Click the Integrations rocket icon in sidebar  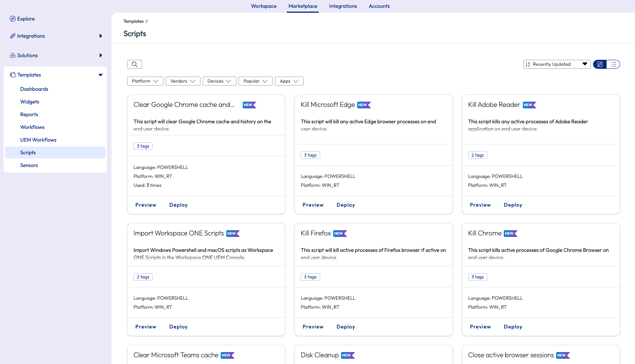coord(13,36)
